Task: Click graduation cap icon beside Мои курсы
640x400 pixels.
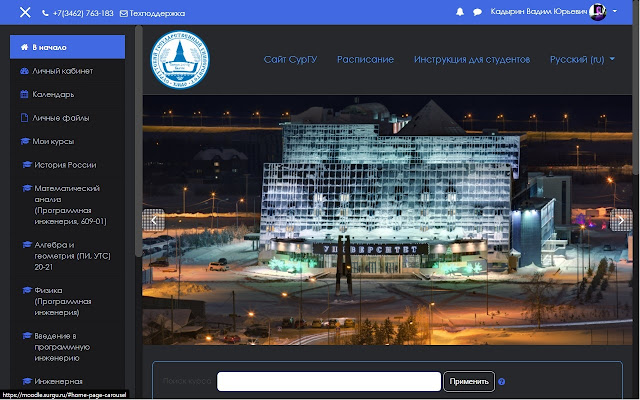Action: point(25,141)
